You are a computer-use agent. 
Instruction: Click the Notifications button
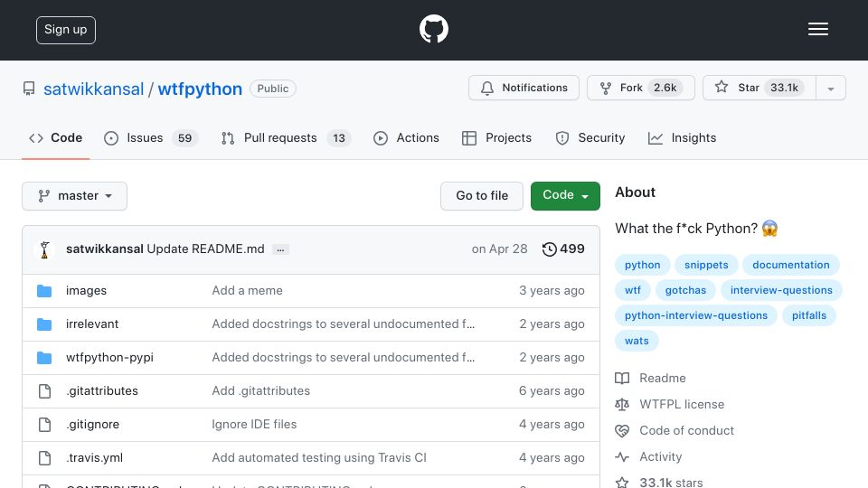click(524, 88)
